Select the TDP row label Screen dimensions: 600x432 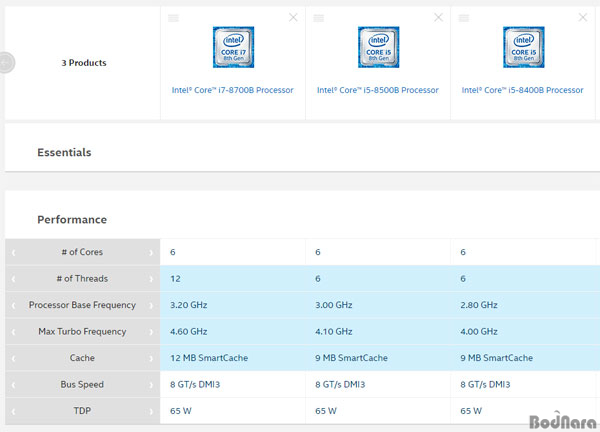click(x=82, y=411)
